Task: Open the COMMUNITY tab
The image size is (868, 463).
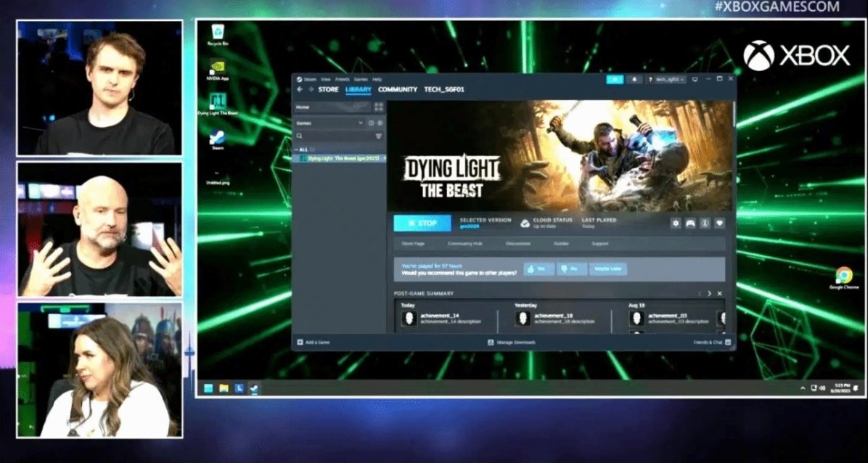Action: click(398, 89)
